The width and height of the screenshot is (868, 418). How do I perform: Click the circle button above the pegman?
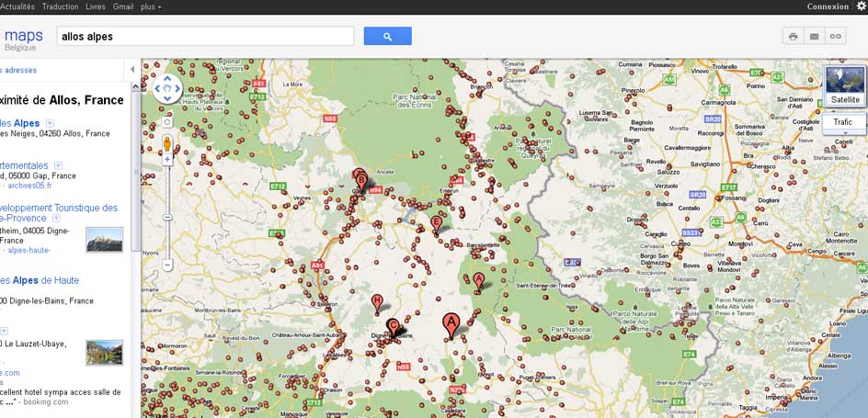pyautogui.click(x=167, y=122)
